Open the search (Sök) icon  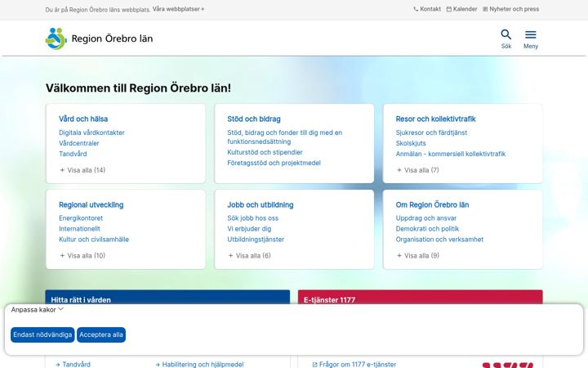506,39
